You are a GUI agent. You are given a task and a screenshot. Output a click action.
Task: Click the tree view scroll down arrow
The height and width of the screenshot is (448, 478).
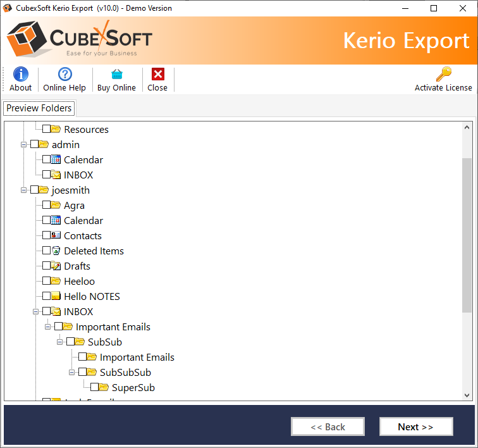467,395
